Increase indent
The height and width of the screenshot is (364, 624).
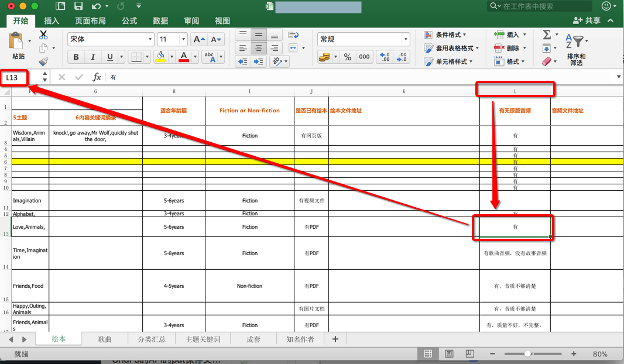coord(259,61)
